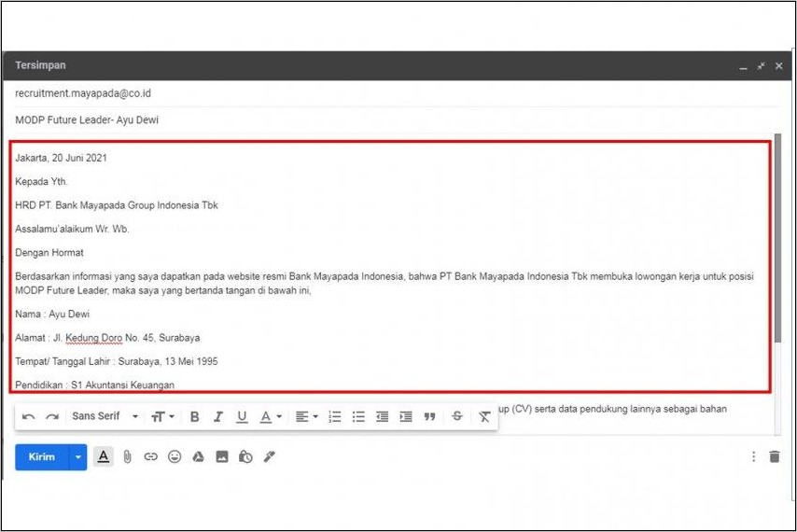Viewport: 797px width, 532px height.
Task: Remove formatting from selected text
Action: pyautogui.click(x=484, y=416)
